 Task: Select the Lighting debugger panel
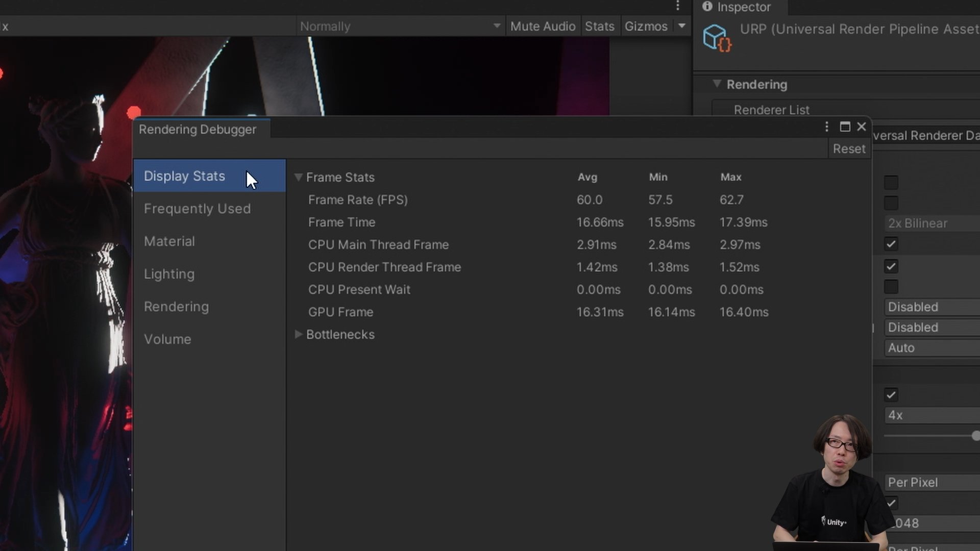pyautogui.click(x=169, y=274)
